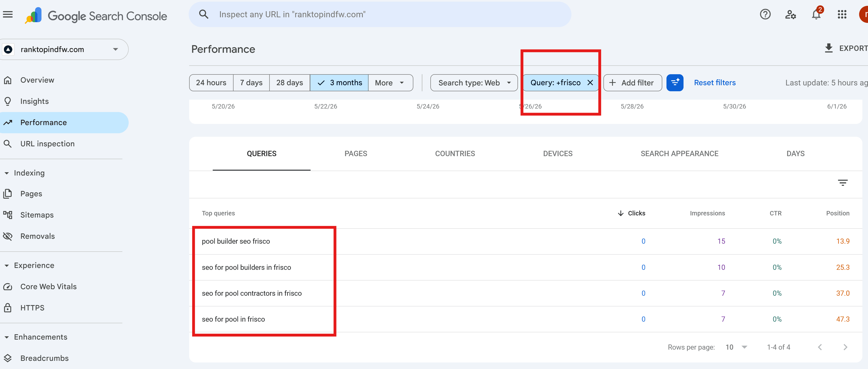Click the Export download icon
Image resolution: width=868 pixels, height=369 pixels.
[x=829, y=48]
